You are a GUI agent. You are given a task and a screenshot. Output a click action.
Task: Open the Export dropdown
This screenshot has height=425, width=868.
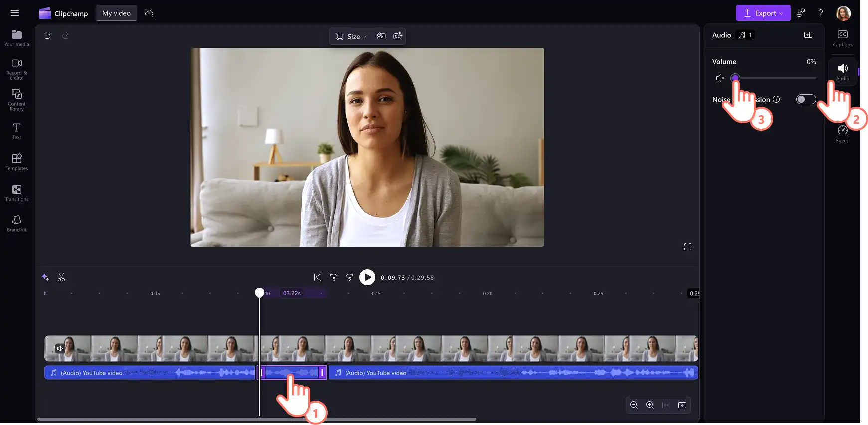pyautogui.click(x=763, y=13)
